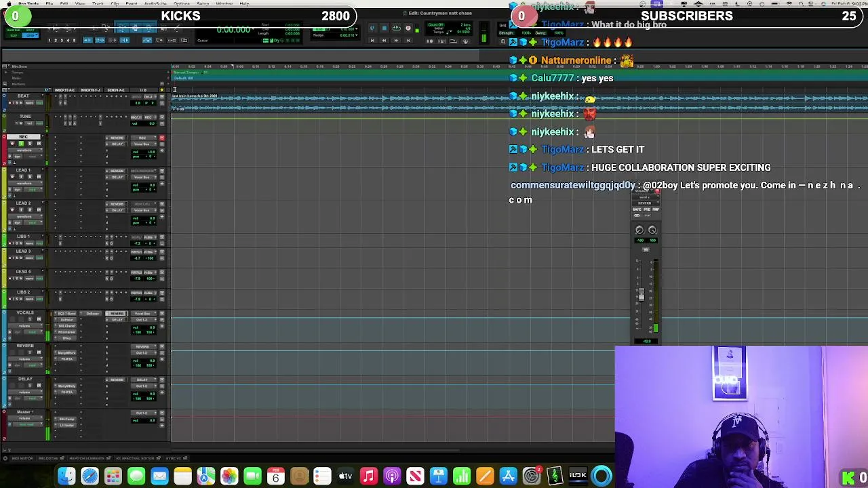Click left pan knob in floating send window
The height and width of the screenshot is (488, 868).
[639, 230]
